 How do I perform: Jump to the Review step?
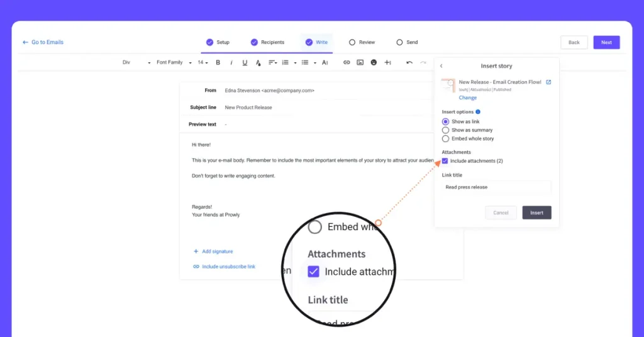362,42
